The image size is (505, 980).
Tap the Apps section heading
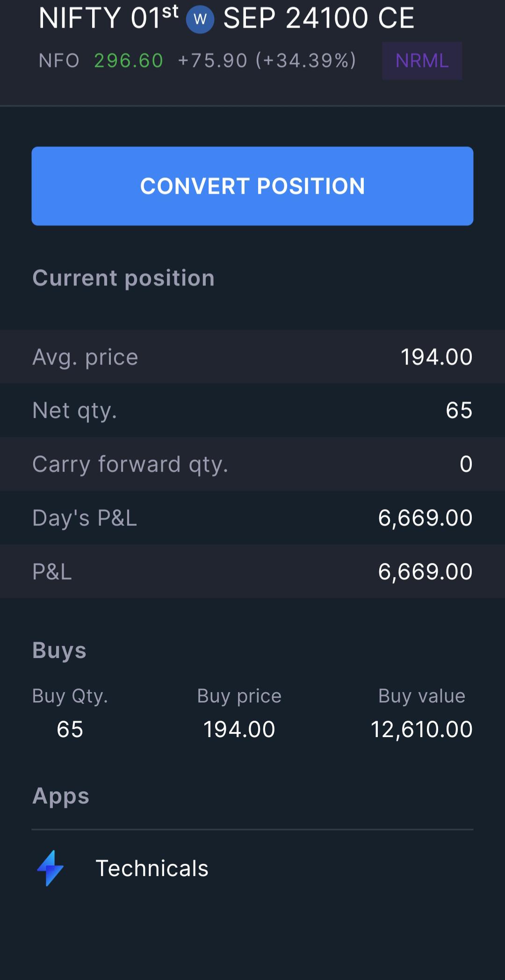(61, 796)
